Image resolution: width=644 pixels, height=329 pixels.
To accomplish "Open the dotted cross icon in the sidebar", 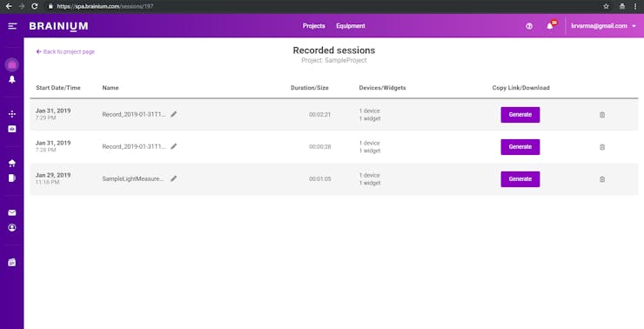I will [x=12, y=114].
